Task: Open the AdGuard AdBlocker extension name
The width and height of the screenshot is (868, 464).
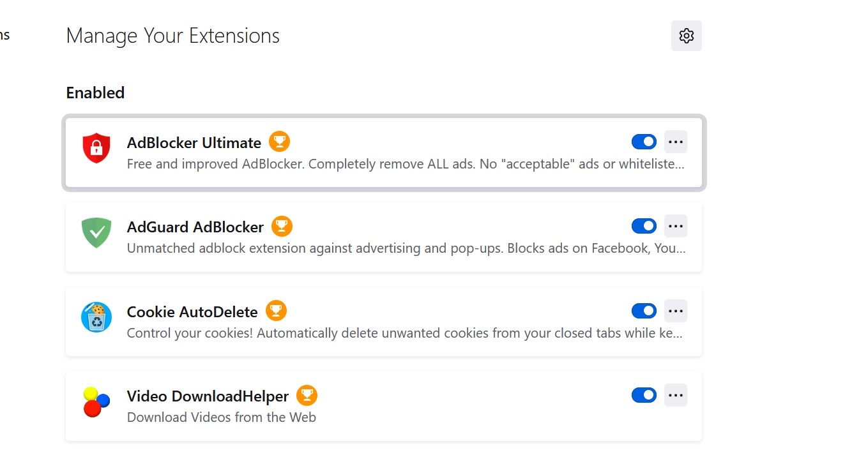Action: (195, 227)
